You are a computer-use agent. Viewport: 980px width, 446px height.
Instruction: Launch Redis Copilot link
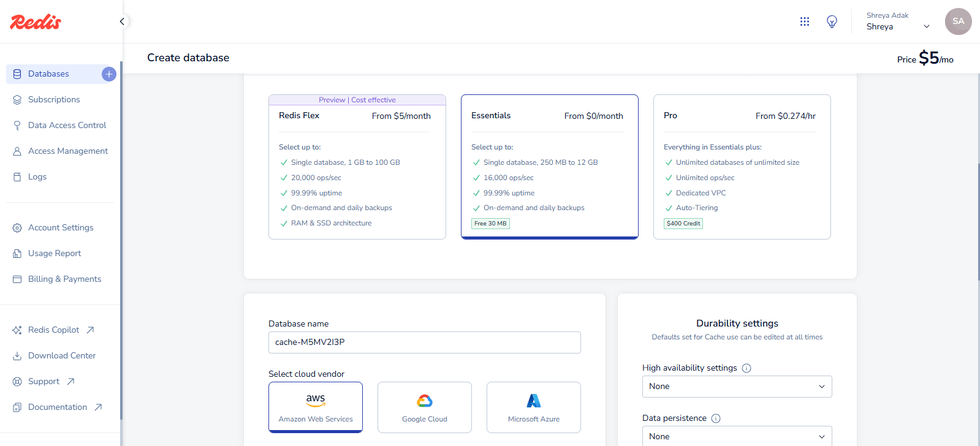(54, 330)
